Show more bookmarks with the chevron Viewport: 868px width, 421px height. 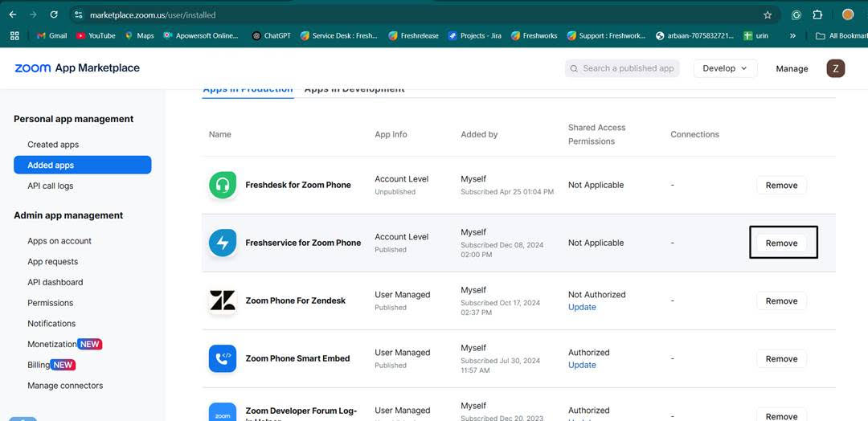(x=792, y=35)
